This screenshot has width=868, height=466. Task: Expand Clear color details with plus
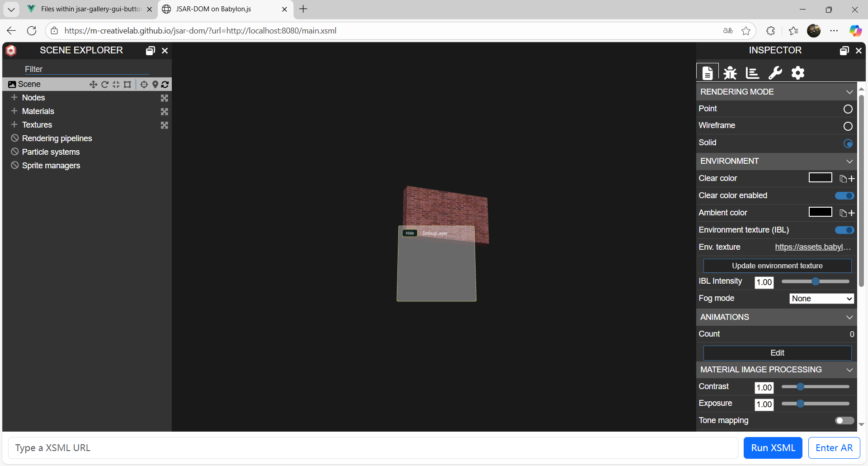pos(852,179)
